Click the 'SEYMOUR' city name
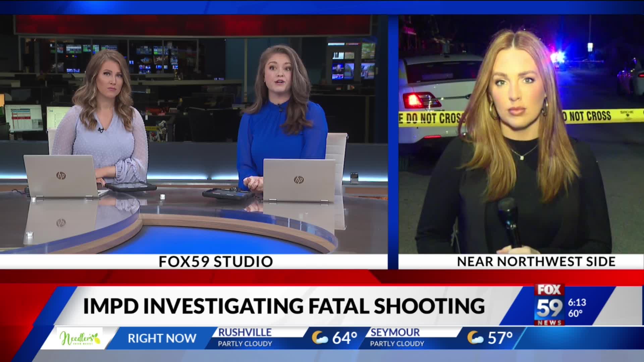The width and height of the screenshot is (644, 362). (x=395, y=333)
